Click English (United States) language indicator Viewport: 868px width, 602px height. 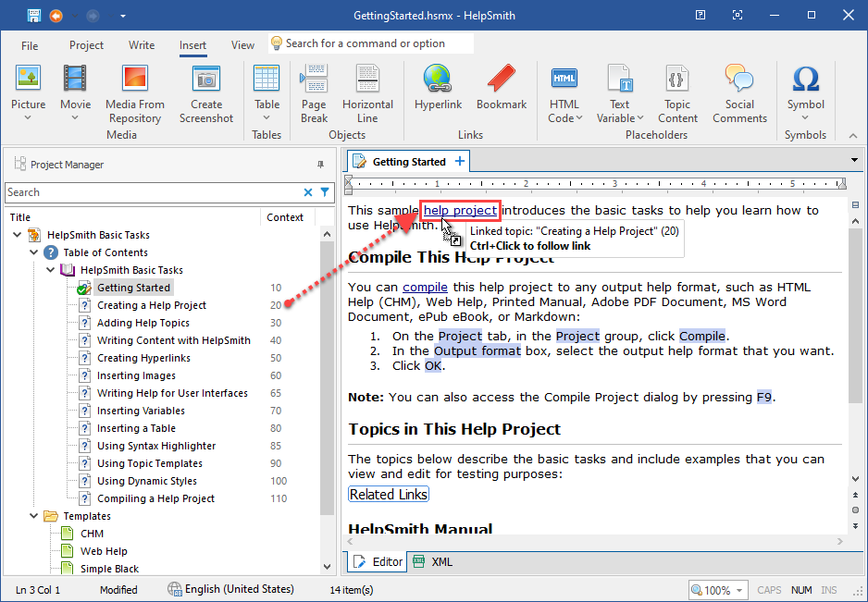pos(230,589)
